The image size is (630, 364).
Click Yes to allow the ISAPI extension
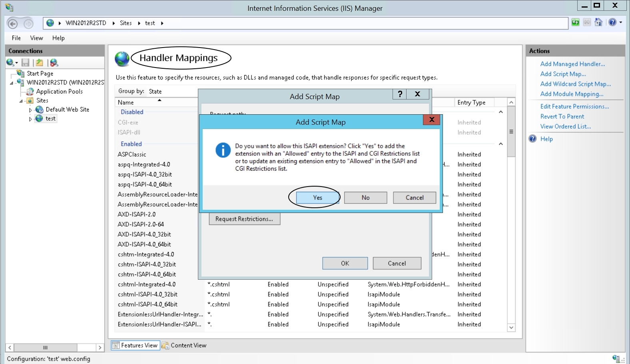(x=317, y=197)
